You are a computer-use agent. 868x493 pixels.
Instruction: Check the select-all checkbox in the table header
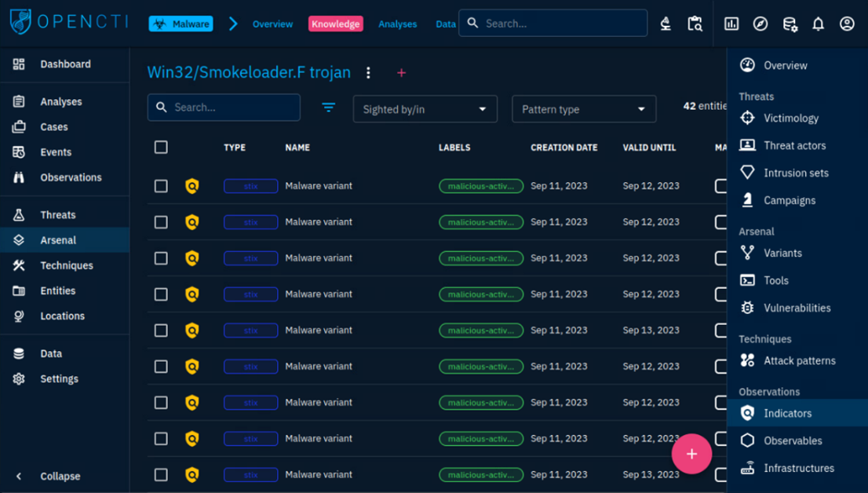(x=161, y=147)
